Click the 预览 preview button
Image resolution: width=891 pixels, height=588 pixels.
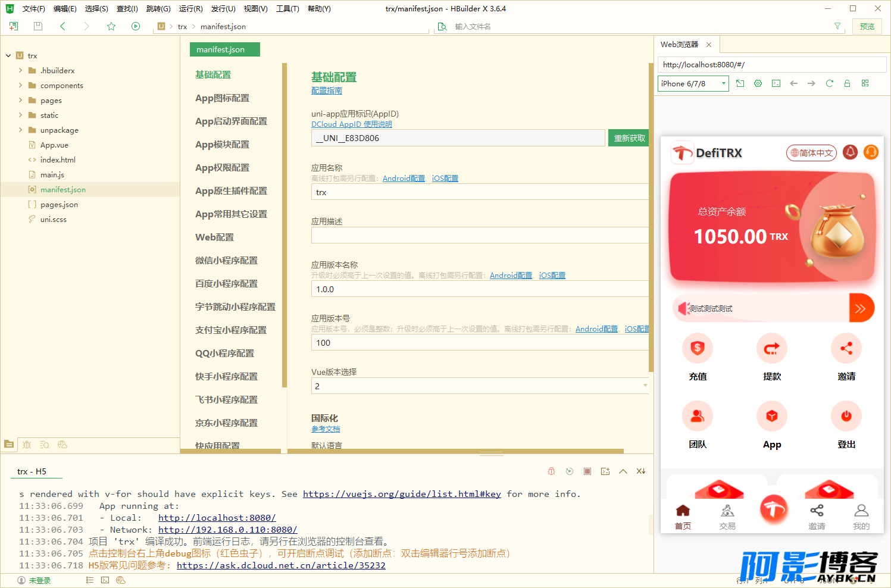[x=867, y=26]
